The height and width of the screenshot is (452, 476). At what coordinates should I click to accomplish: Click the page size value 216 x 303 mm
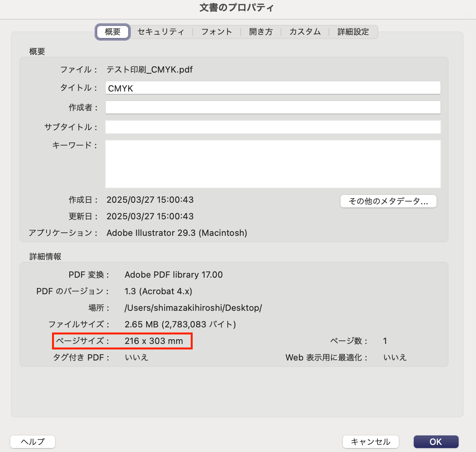[154, 341]
